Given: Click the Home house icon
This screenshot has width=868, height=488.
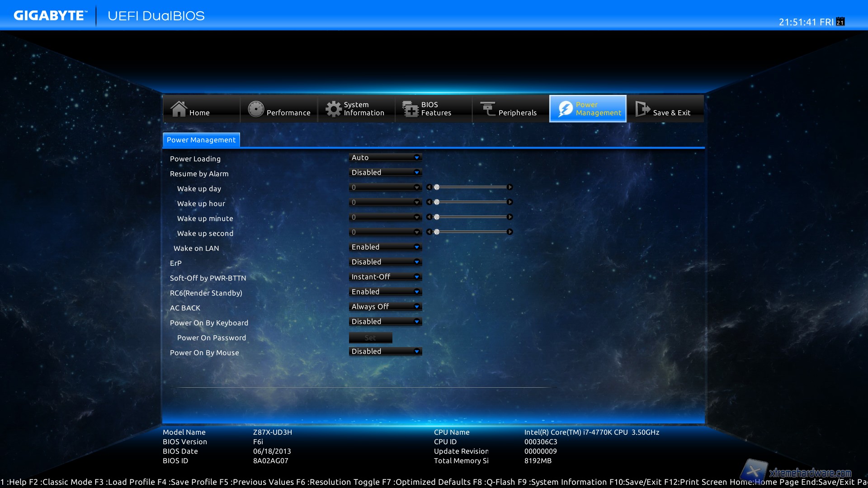Looking at the screenshot, I should pos(179,109).
